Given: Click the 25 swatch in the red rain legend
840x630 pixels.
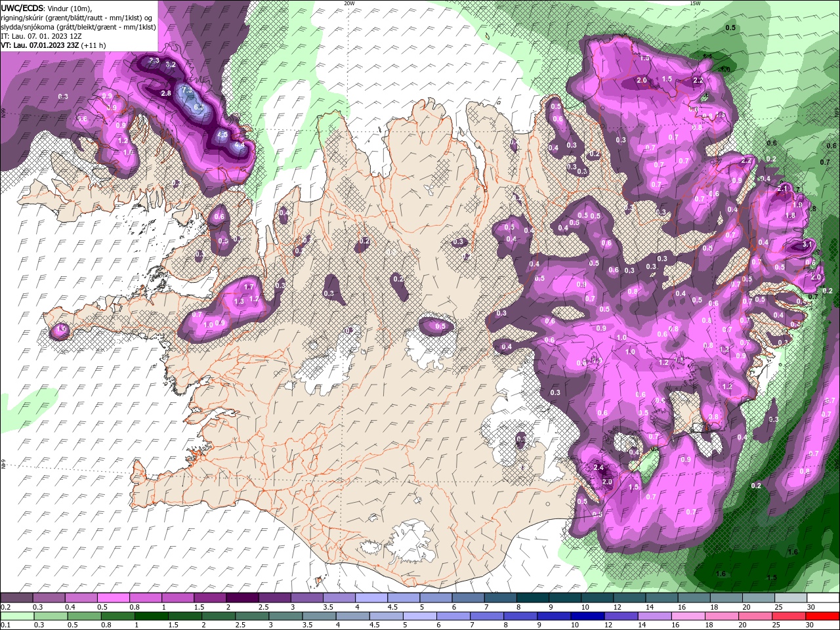Looking at the screenshot, I should point(789,616).
